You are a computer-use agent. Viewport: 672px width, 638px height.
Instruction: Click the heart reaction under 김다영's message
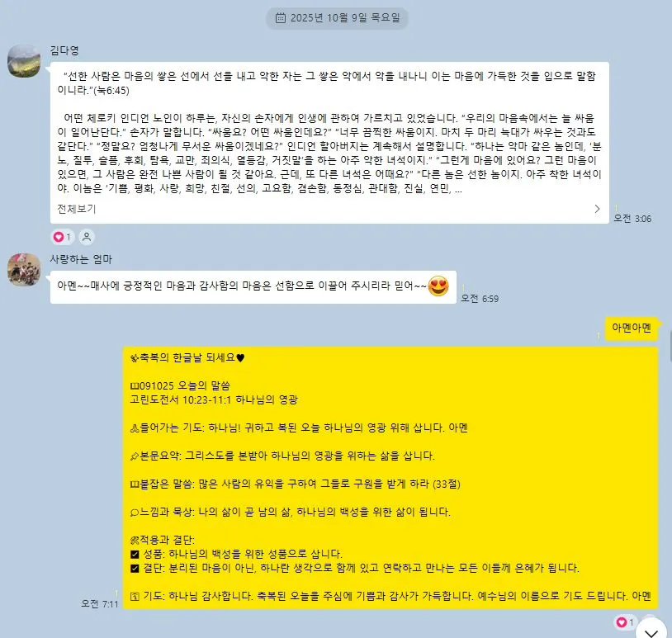tap(63, 237)
